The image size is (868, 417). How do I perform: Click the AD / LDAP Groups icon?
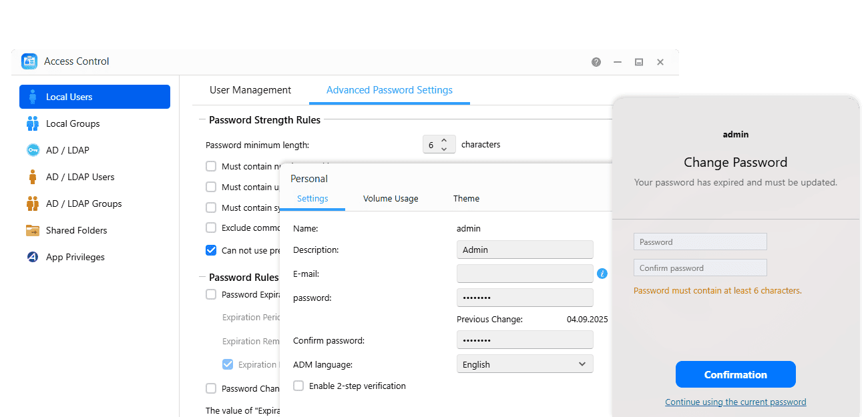point(33,203)
